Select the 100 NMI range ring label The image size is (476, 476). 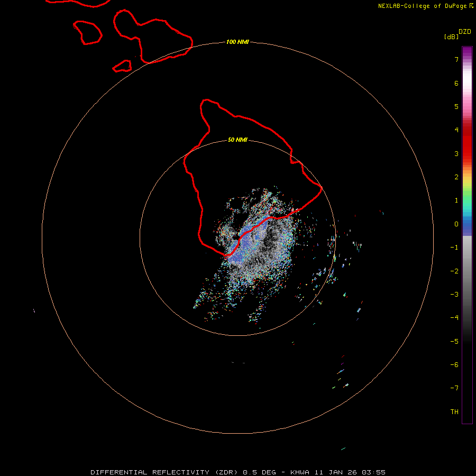pyautogui.click(x=237, y=42)
